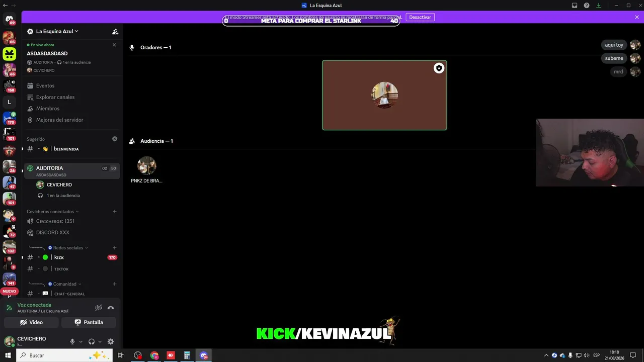This screenshot has width=644, height=362.
Task: Select the AUDITORIA stage channel
Action: click(72, 170)
